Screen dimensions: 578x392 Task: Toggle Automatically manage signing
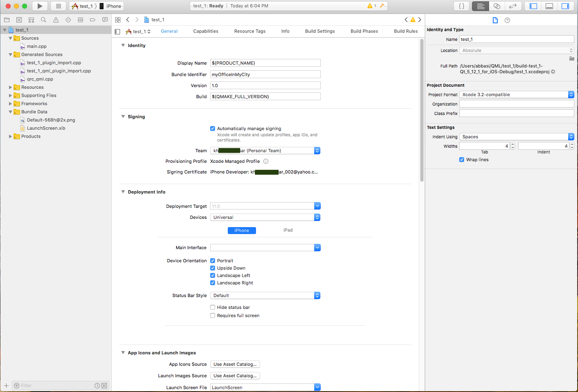pyautogui.click(x=213, y=128)
